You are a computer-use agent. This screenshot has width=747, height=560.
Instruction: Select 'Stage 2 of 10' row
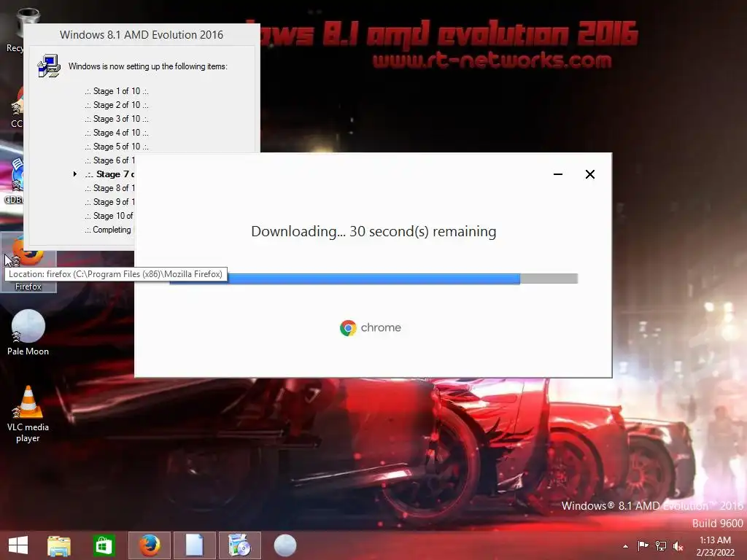pyautogui.click(x=117, y=105)
